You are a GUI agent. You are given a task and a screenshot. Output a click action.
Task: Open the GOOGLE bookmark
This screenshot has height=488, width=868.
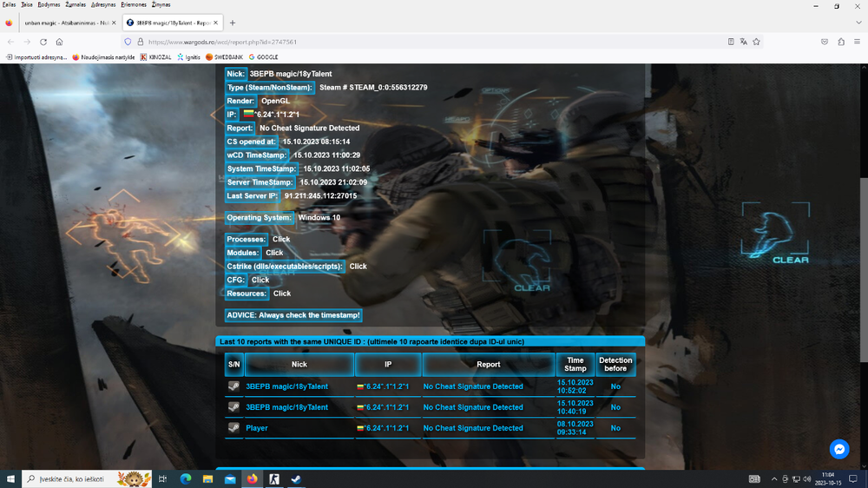tap(264, 57)
